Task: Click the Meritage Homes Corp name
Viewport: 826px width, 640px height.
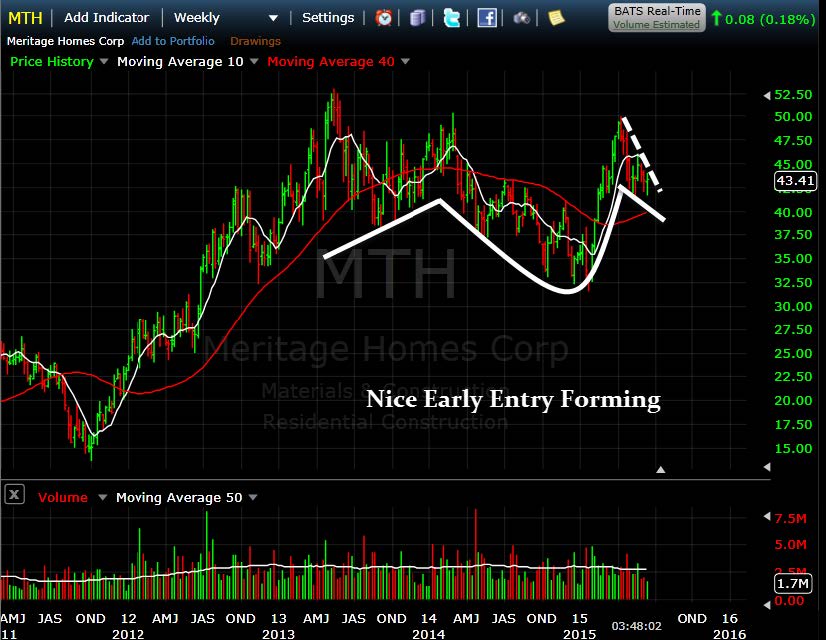Action: tap(65, 41)
